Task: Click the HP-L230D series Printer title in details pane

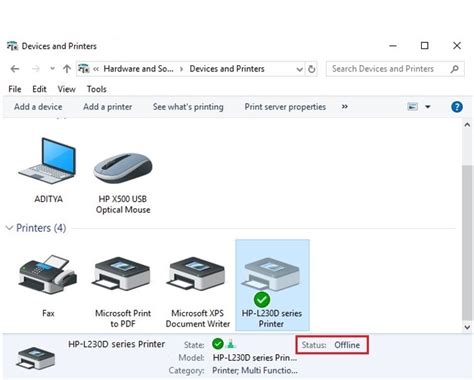Action: (117, 344)
